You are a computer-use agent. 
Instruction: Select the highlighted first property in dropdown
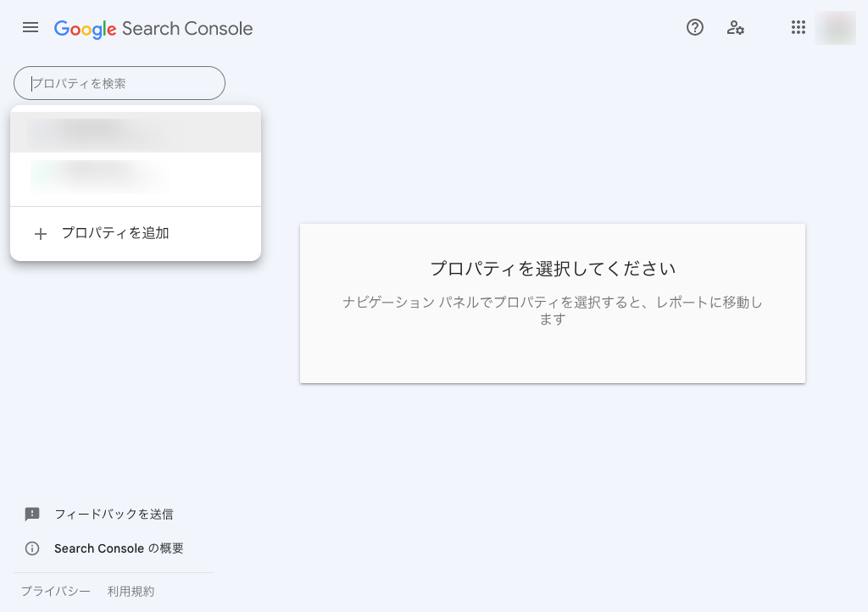136,132
